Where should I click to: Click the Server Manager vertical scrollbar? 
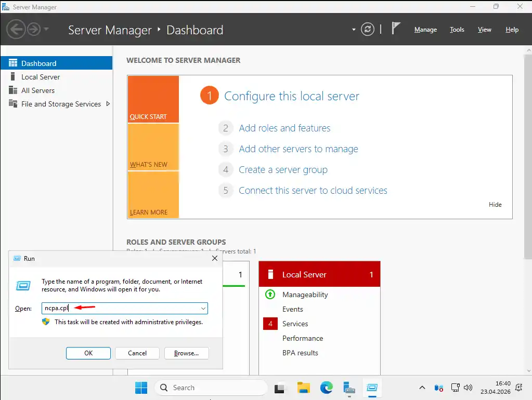pos(528,156)
